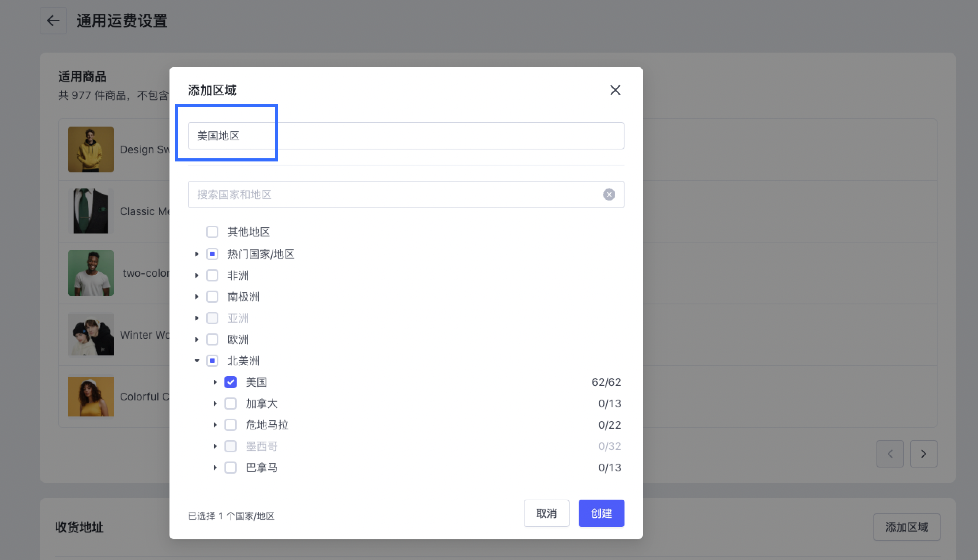This screenshot has width=978, height=560.
Task: Clear the country search field icon
Action: click(608, 195)
